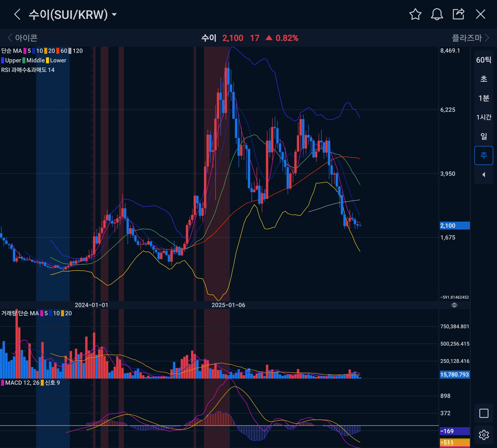Close the chart with X icon
Viewport: 497px width, 448px height.
click(481, 14)
